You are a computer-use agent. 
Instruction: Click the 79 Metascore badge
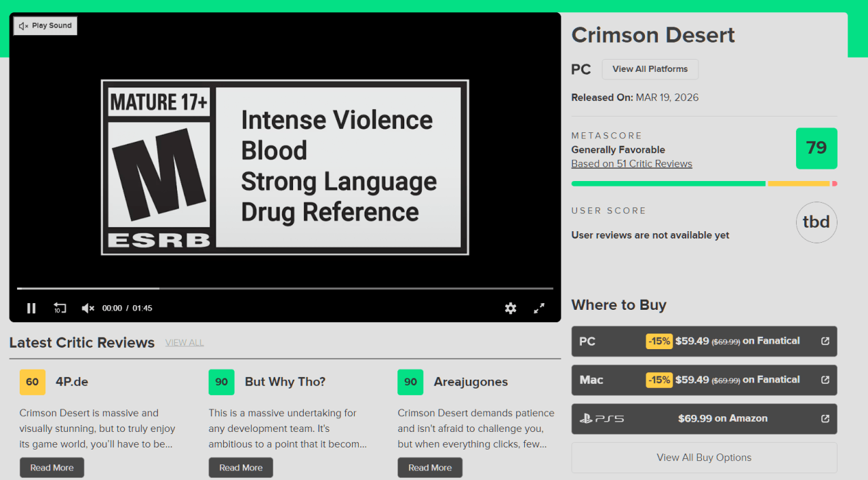point(816,148)
